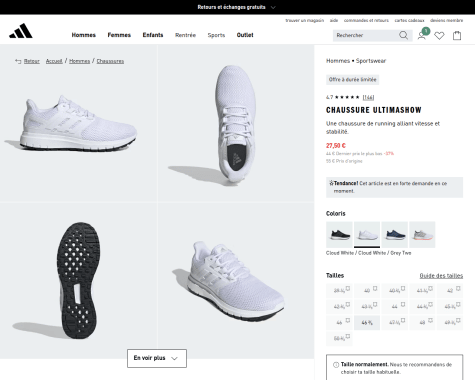Select size 43 1/3
This screenshot has width=475, height=380.
367,306
